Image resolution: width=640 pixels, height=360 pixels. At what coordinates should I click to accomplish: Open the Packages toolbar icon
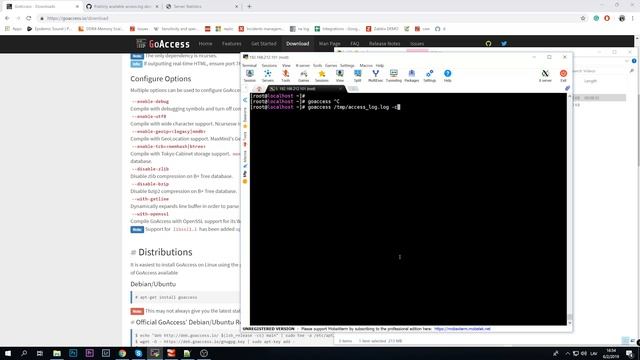click(411, 76)
